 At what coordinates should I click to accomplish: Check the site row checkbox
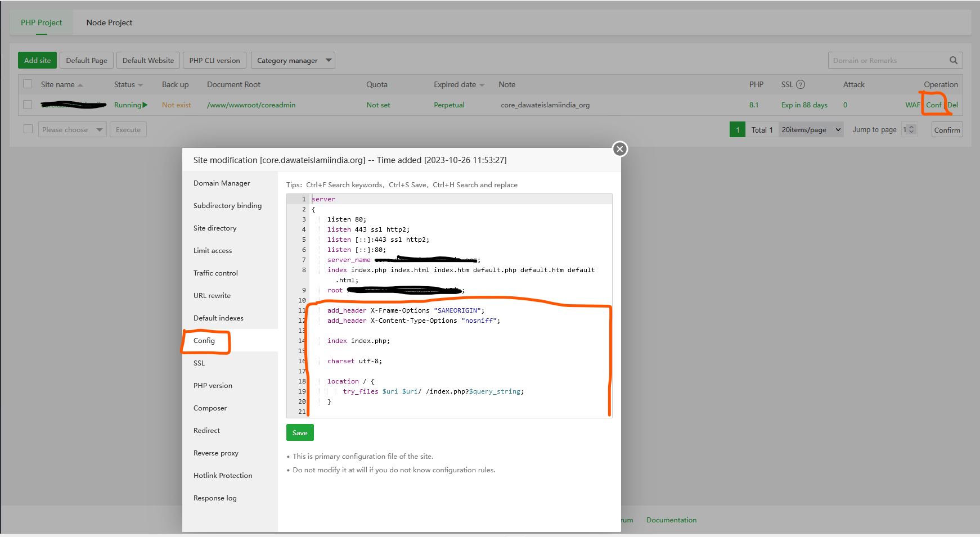pyautogui.click(x=28, y=105)
